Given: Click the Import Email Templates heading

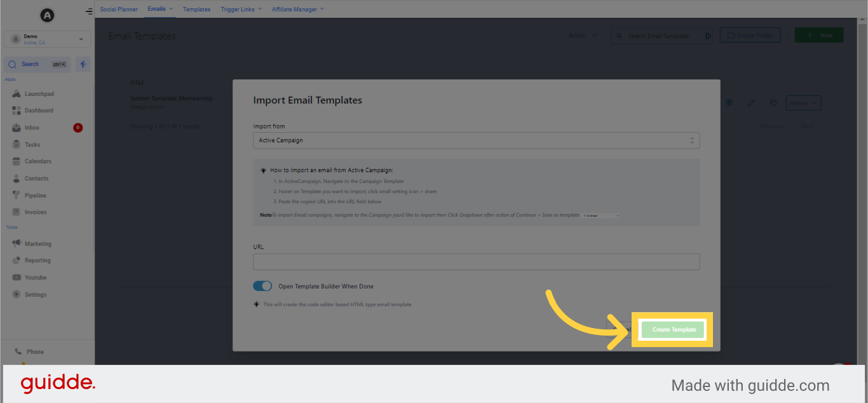Looking at the screenshot, I should [x=308, y=100].
